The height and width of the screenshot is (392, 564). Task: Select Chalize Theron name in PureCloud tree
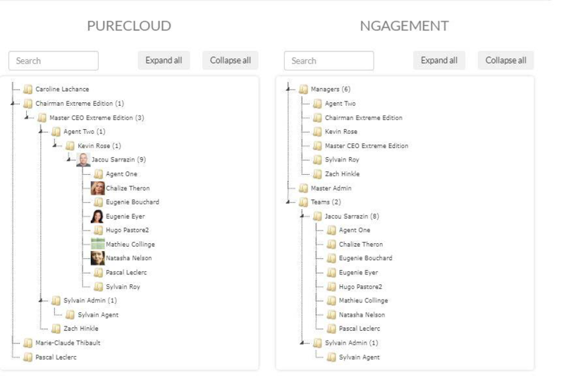point(128,188)
